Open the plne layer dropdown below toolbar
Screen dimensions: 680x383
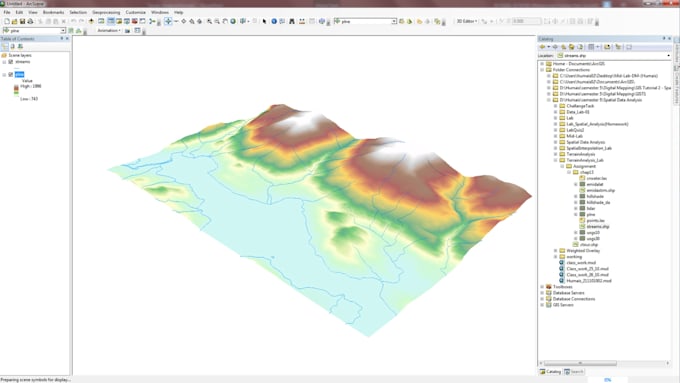click(x=63, y=31)
